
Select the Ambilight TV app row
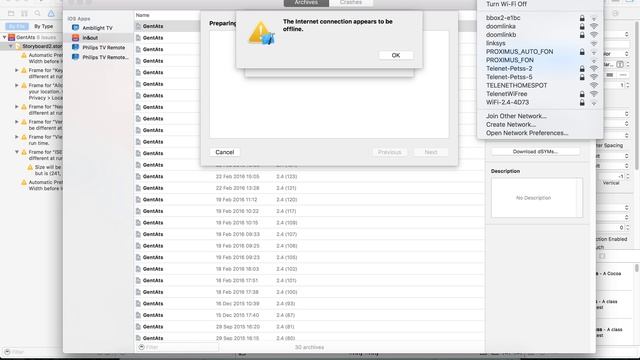[x=99, y=28]
